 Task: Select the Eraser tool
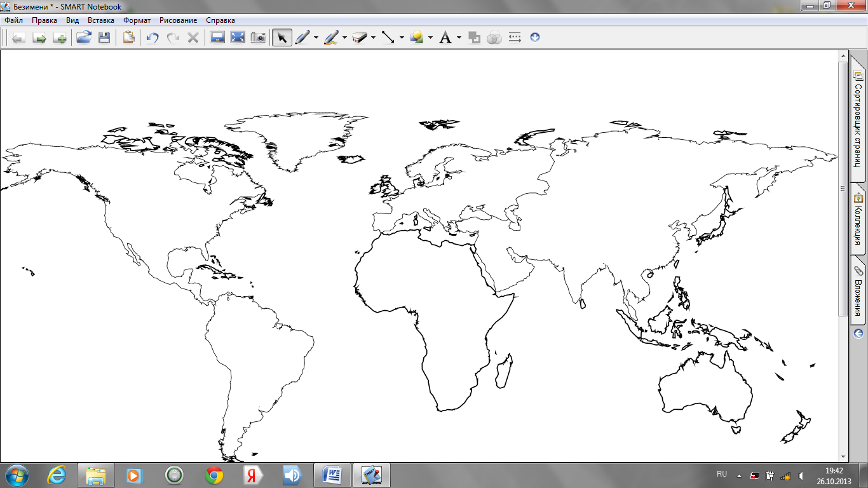tap(360, 37)
